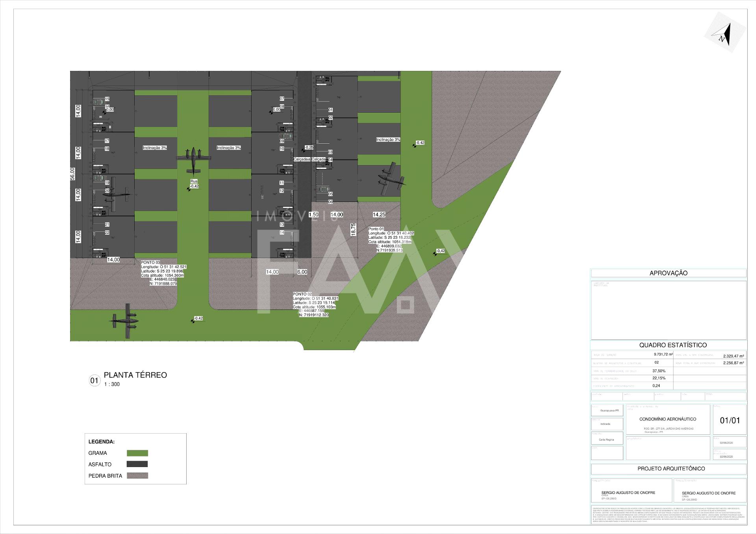Click the PONTO 02 coordinate label

click(x=302, y=294)
